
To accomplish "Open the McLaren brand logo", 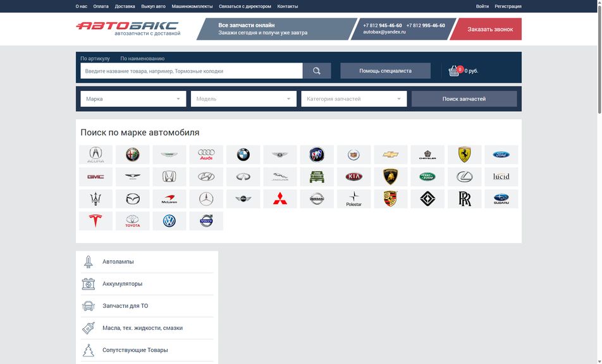I will coord(169,199).
